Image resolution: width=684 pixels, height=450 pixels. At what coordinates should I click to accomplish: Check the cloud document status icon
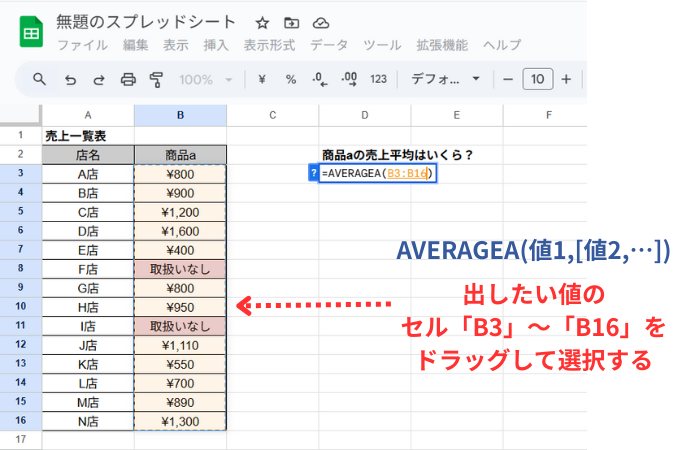pos(321,23)
